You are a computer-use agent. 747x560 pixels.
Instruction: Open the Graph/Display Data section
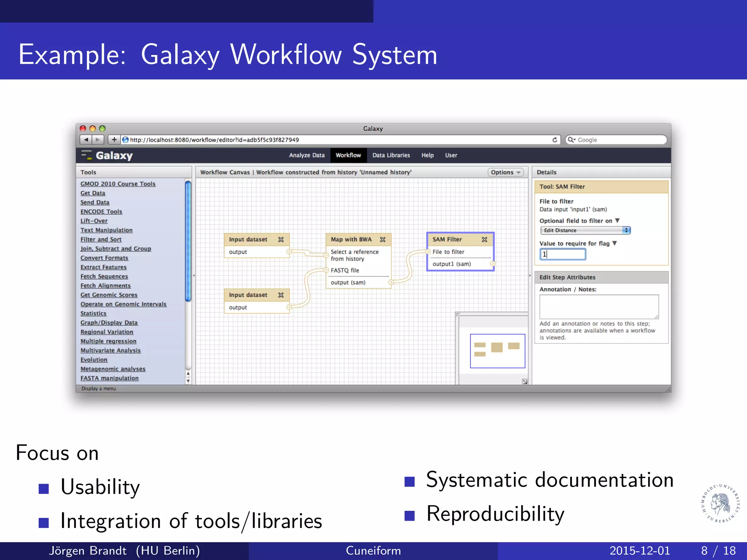tap(109, 323)
